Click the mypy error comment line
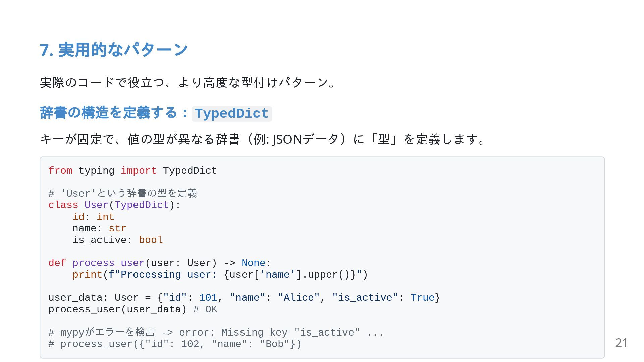The width and height of the screenshot is (644, 362). pyautogui.click(x=216, y=333)
